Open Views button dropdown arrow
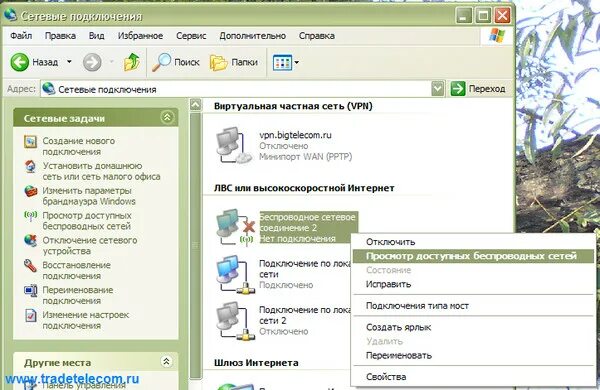This screenshot has width=600, height=390. (x=297, y=62)
